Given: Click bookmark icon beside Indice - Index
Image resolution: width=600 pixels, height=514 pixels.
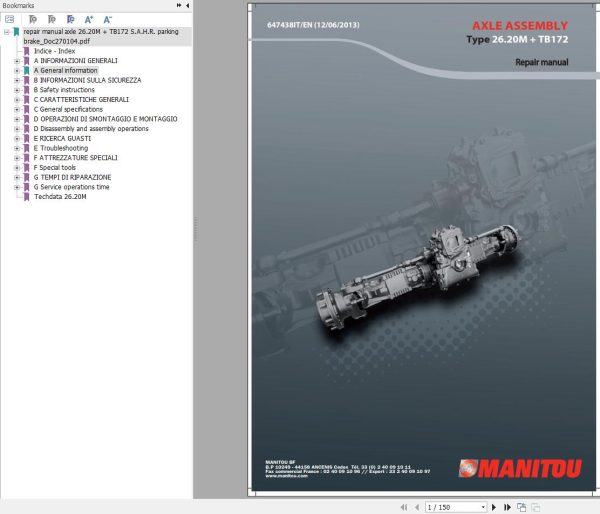Looking at the screenshot, I should 26,51.
